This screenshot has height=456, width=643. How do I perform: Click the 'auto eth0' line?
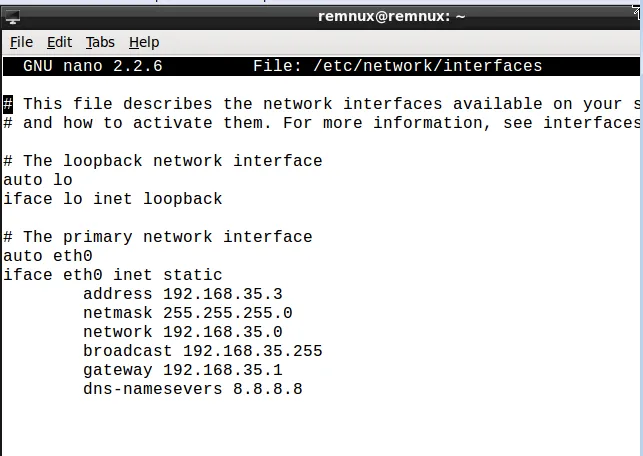tap(48, 256)
